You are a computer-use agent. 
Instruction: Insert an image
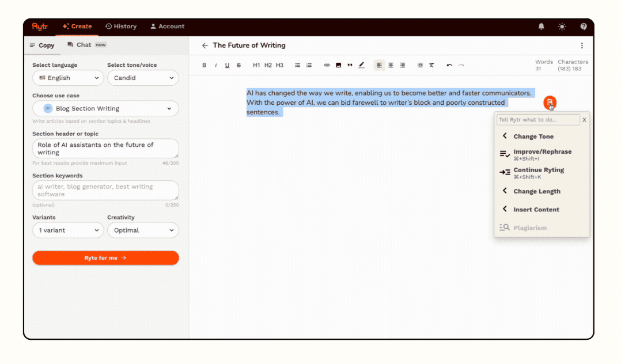coord(338,65)
